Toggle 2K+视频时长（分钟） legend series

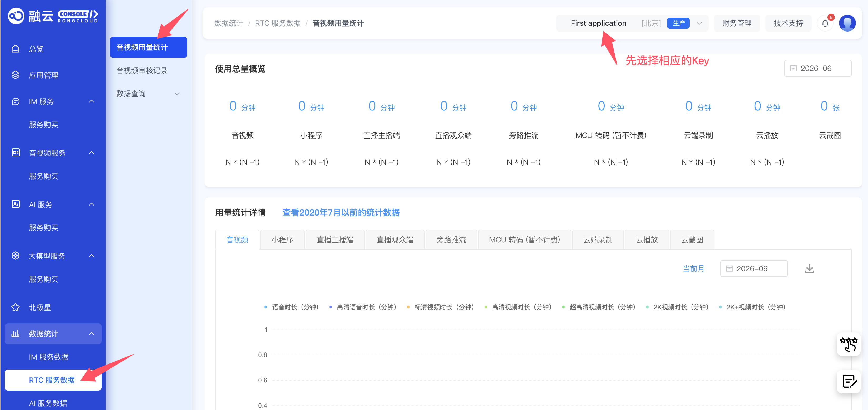click(753, 307)
